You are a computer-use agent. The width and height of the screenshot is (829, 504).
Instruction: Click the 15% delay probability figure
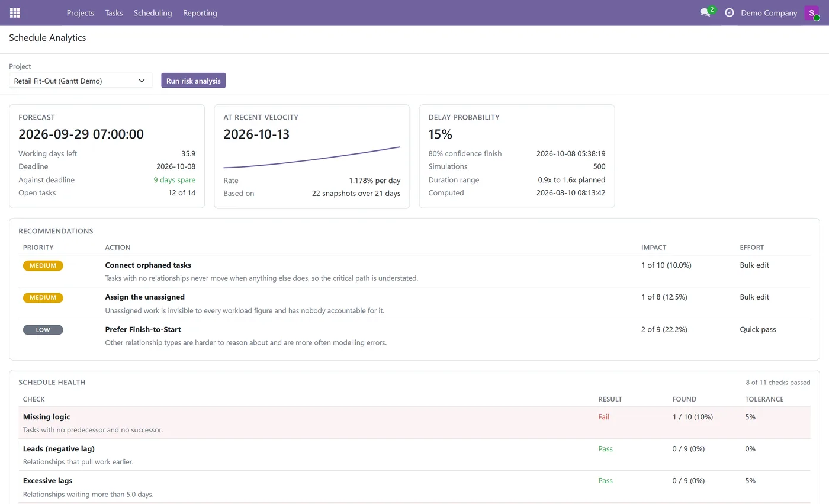[440, 134]
